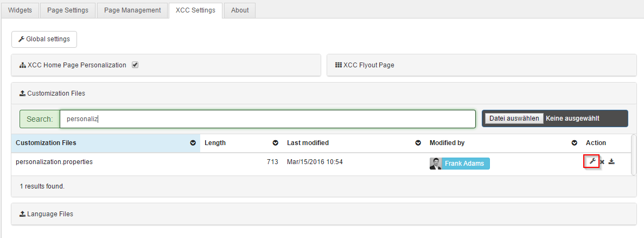
Task: Download the personalization.properties file
Action: pyautogui.click(x=611, y=161)
